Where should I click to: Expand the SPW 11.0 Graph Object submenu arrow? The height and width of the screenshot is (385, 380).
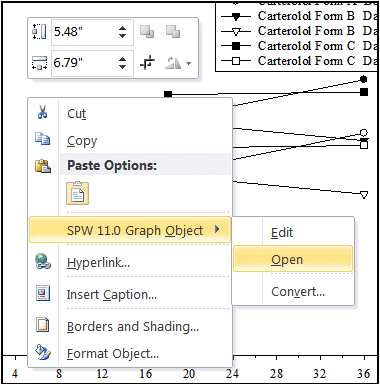(217, 229)
